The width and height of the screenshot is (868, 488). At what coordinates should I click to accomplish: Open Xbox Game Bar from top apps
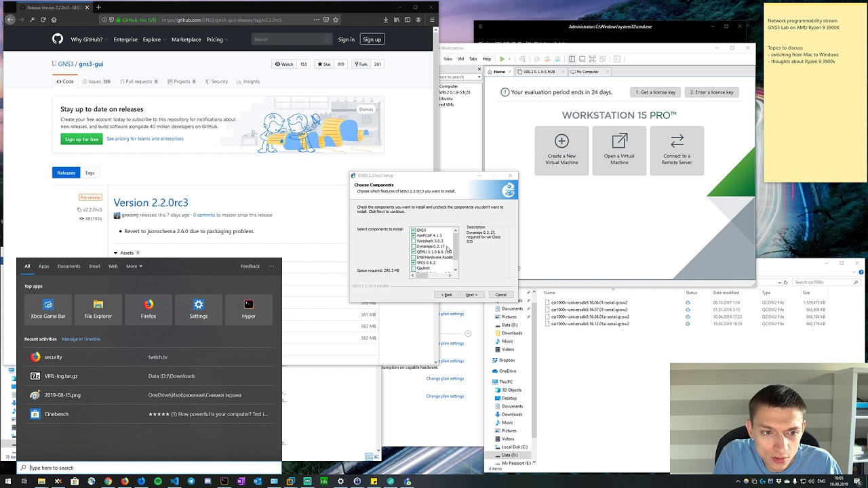pyautogui.click(x=48, y=309)
